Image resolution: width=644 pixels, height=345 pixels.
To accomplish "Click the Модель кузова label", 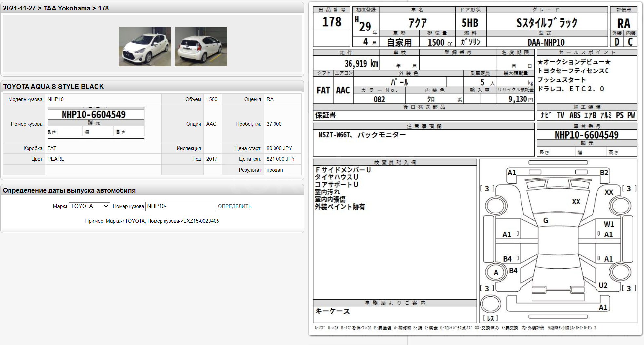I will [26, 99].
